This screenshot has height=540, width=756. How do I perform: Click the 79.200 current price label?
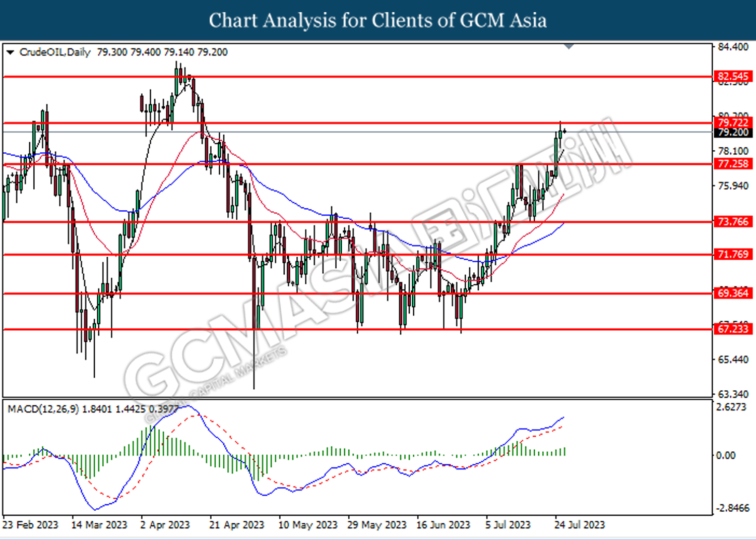pyautogui.click(x=733, y=132)
